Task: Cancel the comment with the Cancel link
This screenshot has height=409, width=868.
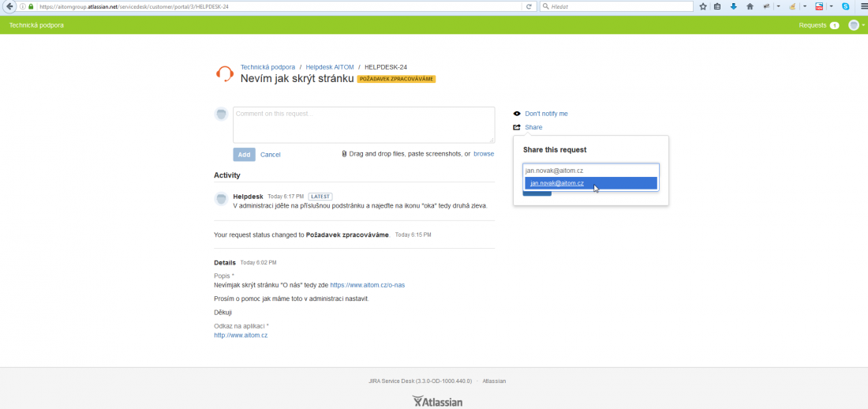Action: pos(270,155)
